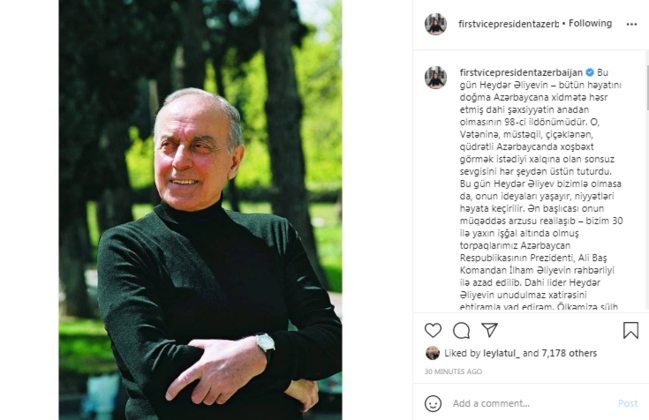Click the 30 MINUTES AGO timestamp
The height and width of the screenshot is (420, 649).
[453, 372]
